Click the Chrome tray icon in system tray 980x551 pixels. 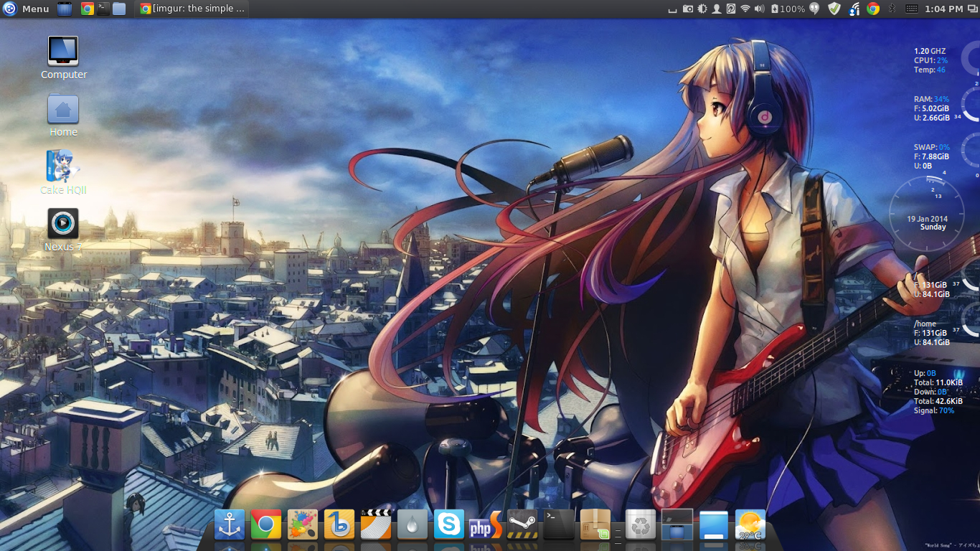(x=873, y=9)
